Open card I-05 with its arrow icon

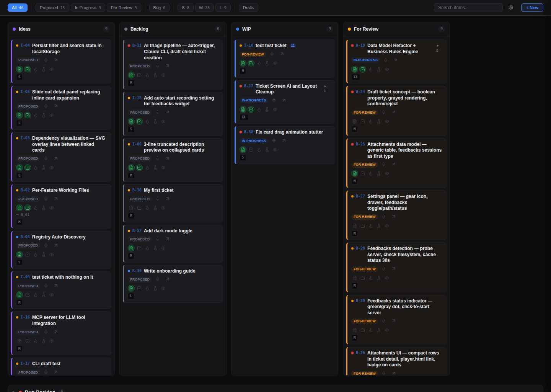point(56,106)
